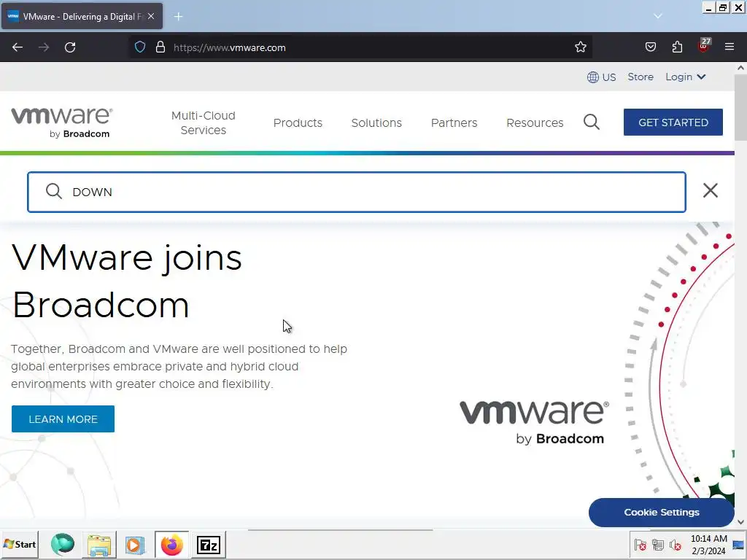Click the VMware by Broadcom header logo

point(62,122)
